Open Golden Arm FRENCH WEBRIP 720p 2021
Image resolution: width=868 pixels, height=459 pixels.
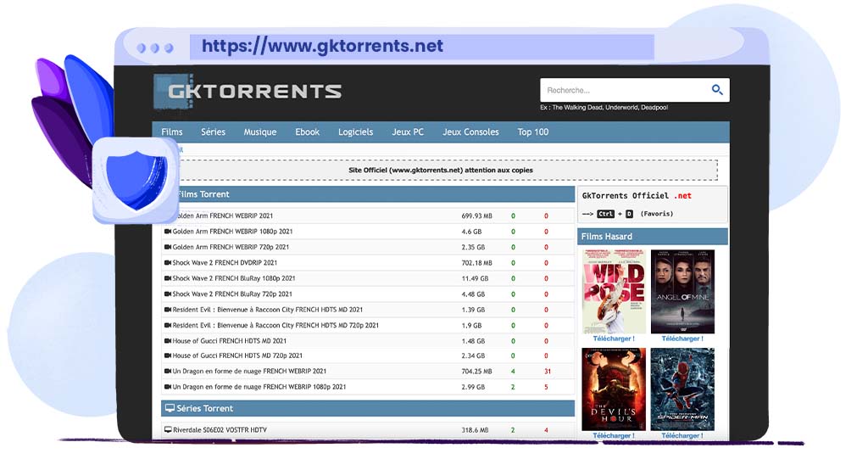click(231, 247)
